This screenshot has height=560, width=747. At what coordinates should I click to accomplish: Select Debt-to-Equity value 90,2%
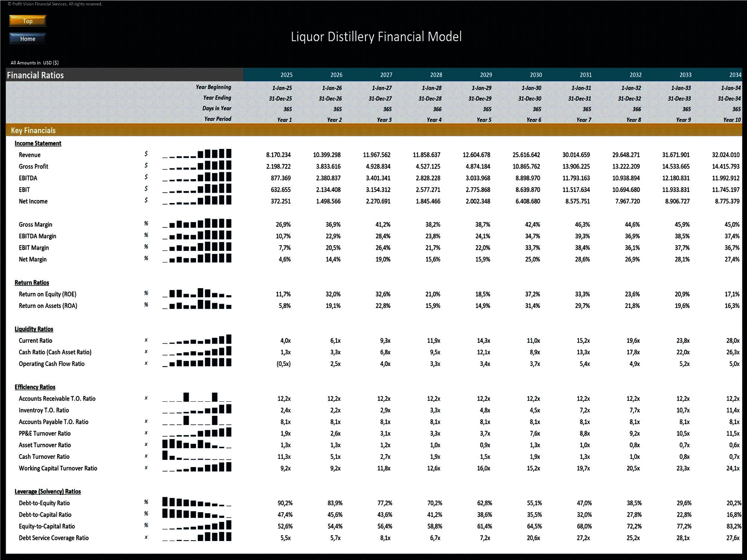[x=285, y=503]
